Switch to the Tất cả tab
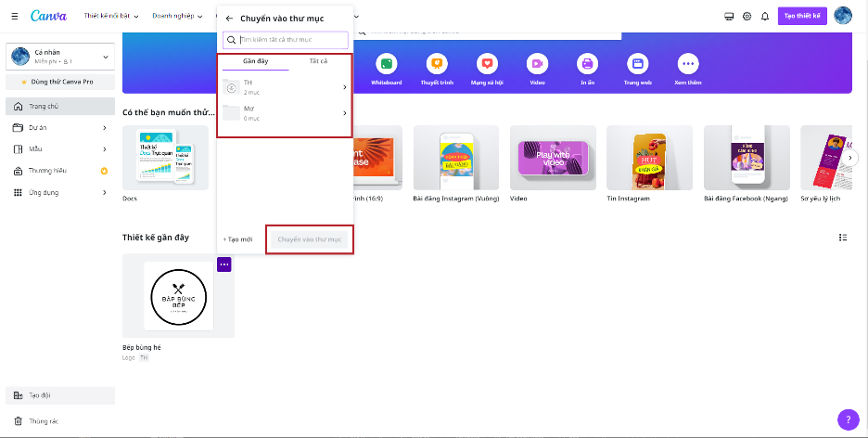The height and width of the screenshot is (438, 868). [x=318, y=61]
